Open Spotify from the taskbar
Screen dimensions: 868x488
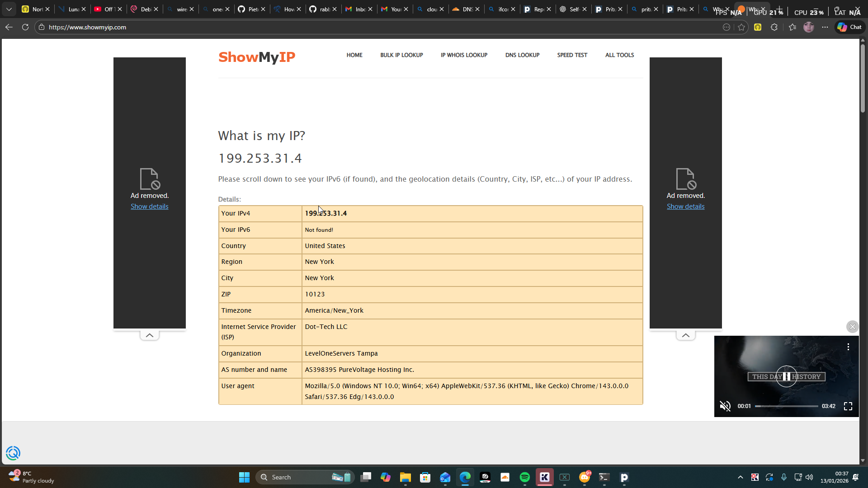coord(524,477)
